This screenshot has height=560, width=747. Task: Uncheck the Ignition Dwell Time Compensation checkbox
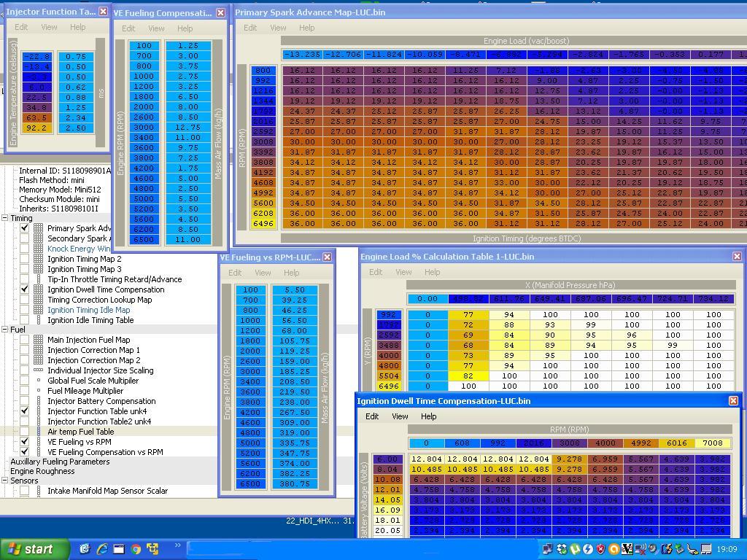25,289
